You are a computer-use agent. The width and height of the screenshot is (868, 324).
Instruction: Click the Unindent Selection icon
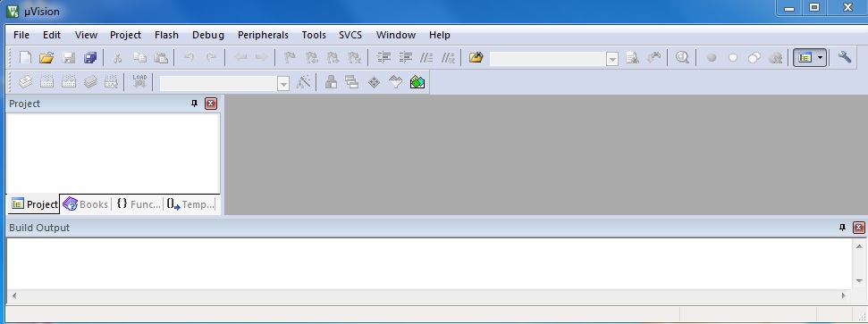coord(405,57)
